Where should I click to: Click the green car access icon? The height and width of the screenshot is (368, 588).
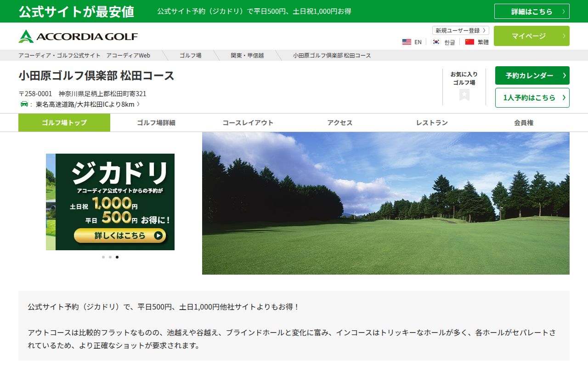tap(24, 104)
